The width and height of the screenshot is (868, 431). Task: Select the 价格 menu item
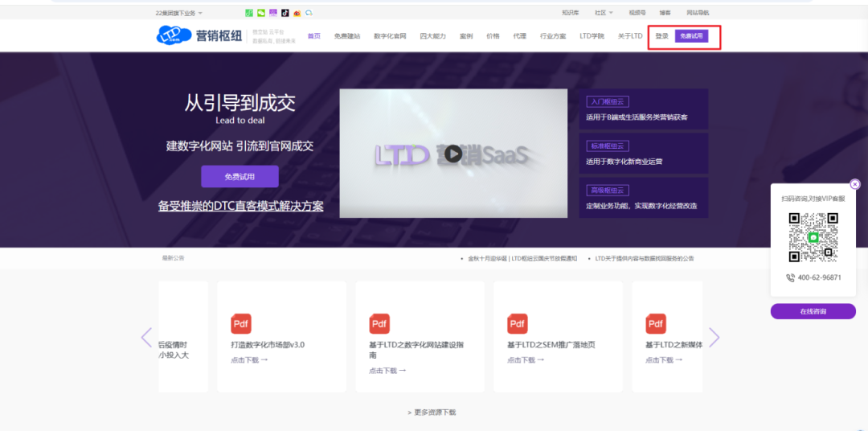click(x=493, y=36)
